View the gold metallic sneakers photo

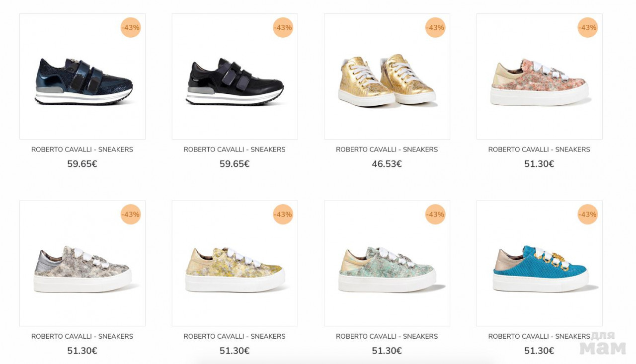(387, 81)
